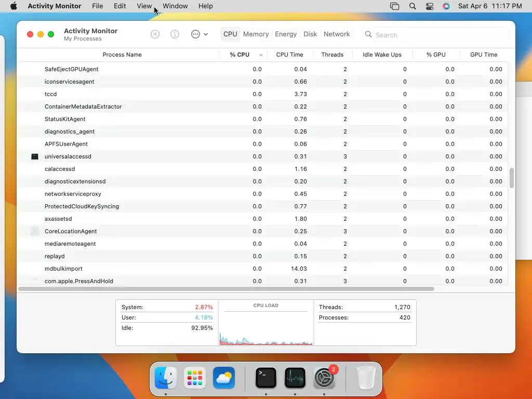
Task: Open the process Info (i) icon
Action: click(175, 34)
